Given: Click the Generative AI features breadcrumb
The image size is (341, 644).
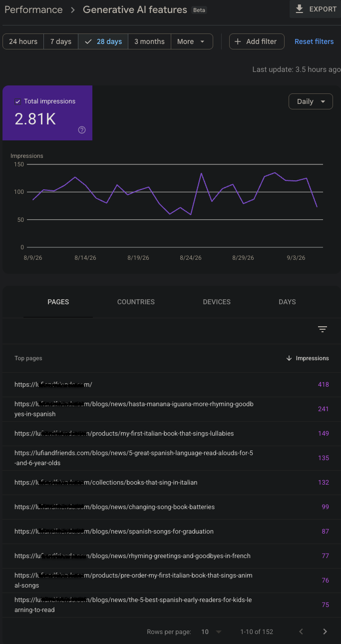Looking at the screenshot, I should click(x=135, y=9).
